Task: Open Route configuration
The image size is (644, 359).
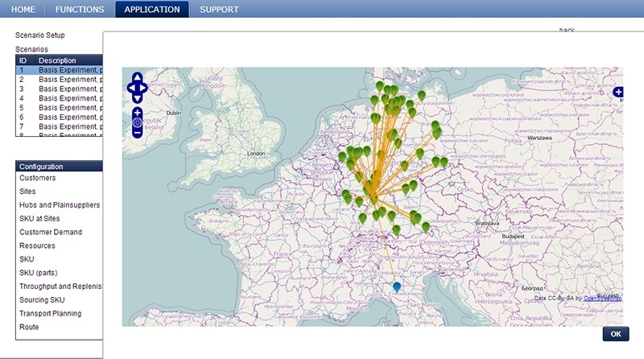Action: [x=29, y=327]
